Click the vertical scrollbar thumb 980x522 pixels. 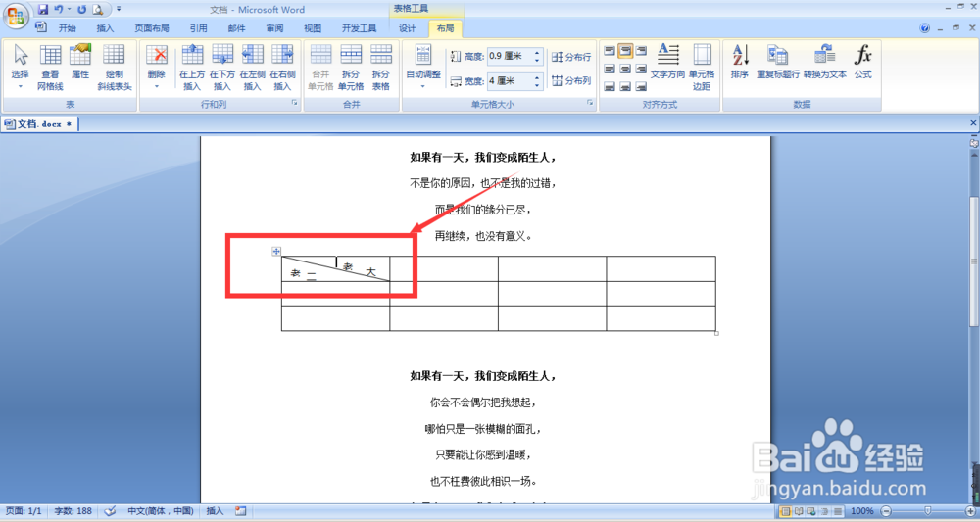coord(974,261)
